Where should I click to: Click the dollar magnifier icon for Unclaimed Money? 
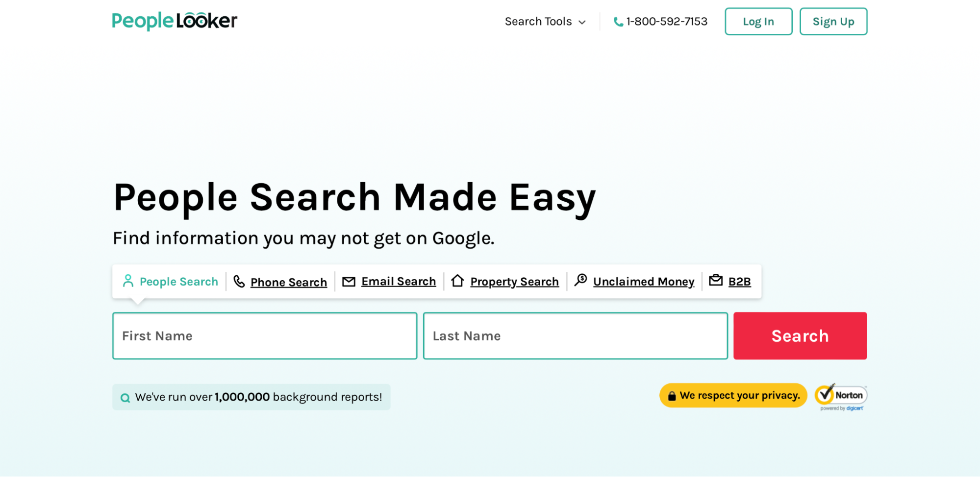click(581, 280)
